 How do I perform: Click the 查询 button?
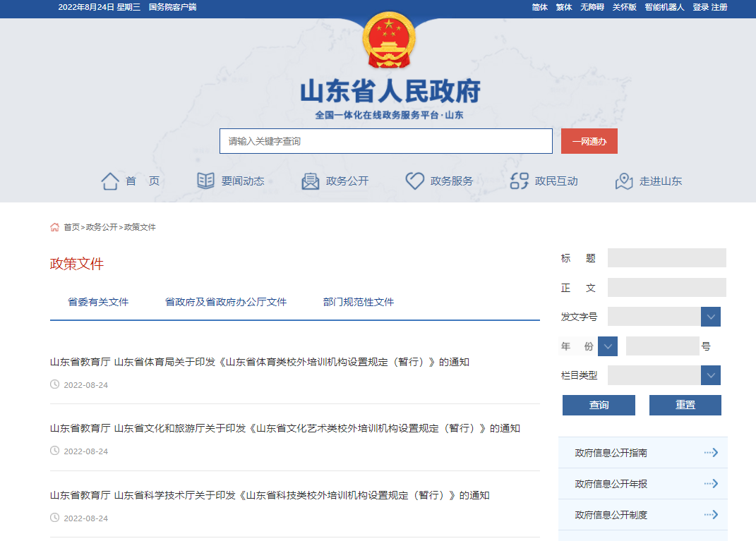click(599, 405)
